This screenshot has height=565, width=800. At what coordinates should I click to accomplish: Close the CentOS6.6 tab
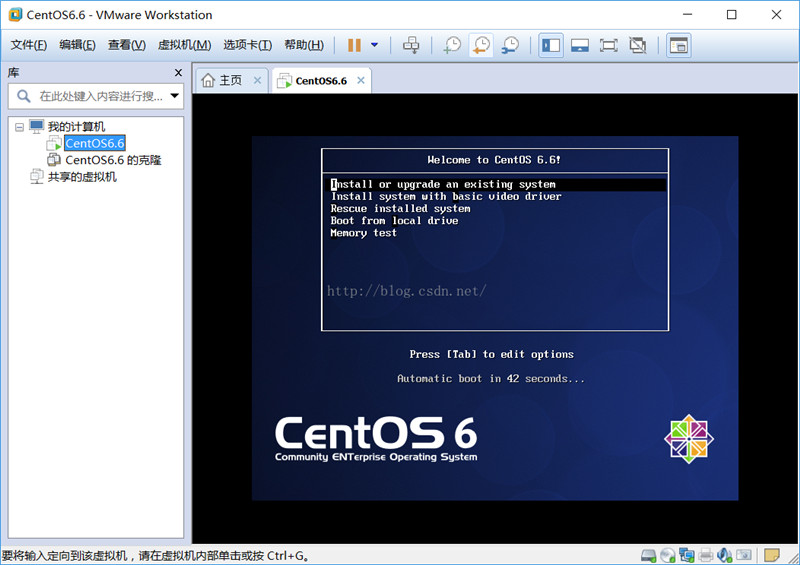(x=361, y=81)
